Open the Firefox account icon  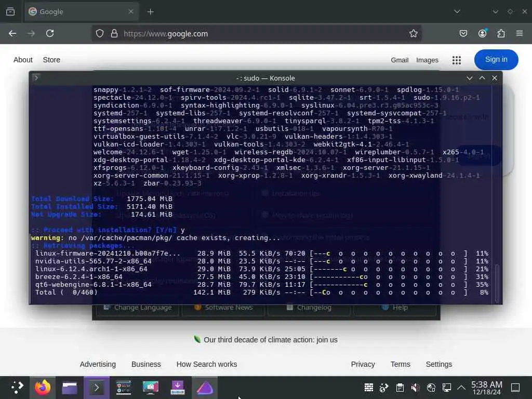[482, 33]
